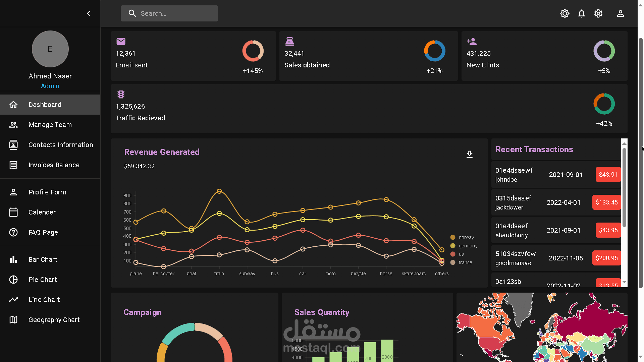
Task: Click the $133.45 amount button
Action: (x=606, y=202)
